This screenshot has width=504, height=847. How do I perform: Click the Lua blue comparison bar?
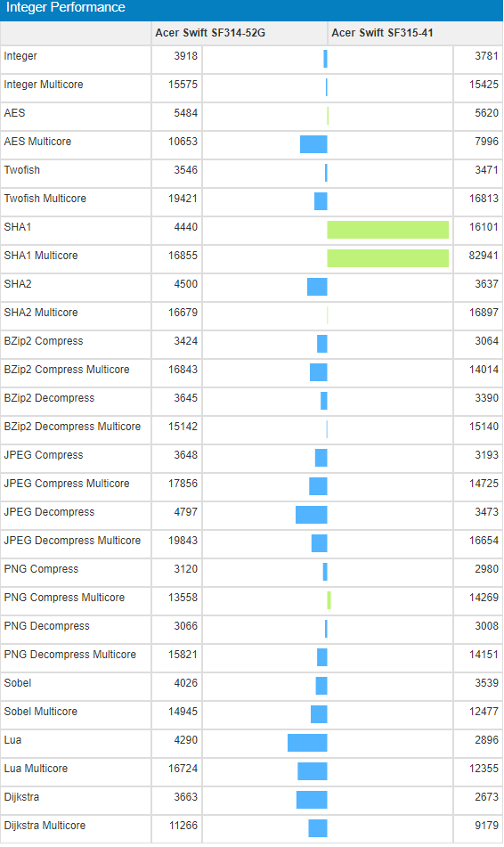[x=307, y=743]
